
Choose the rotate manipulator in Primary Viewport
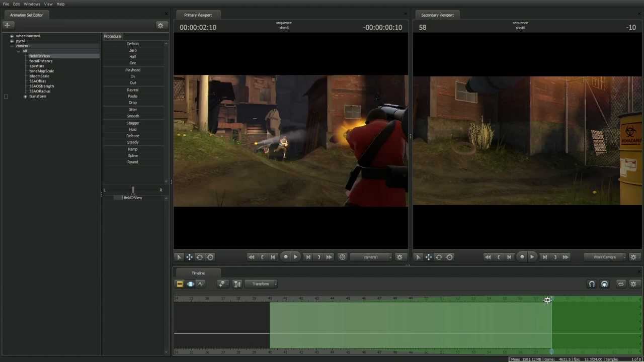tap(200, 257)
